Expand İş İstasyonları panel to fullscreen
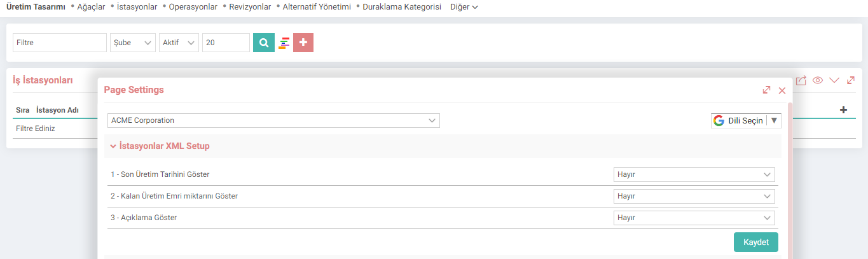This screenshot has height=259, width=868. pos(850,80)
